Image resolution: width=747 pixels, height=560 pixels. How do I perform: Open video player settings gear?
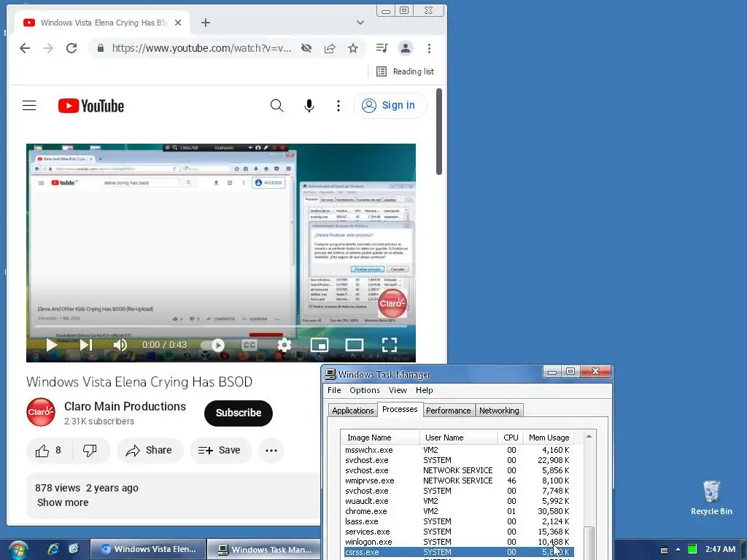(x=285, y=345)
